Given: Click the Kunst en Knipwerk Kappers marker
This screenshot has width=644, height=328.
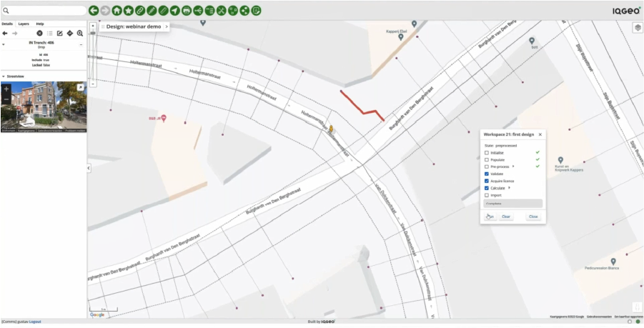Looking at the screenshot, I should coord(560,159).
